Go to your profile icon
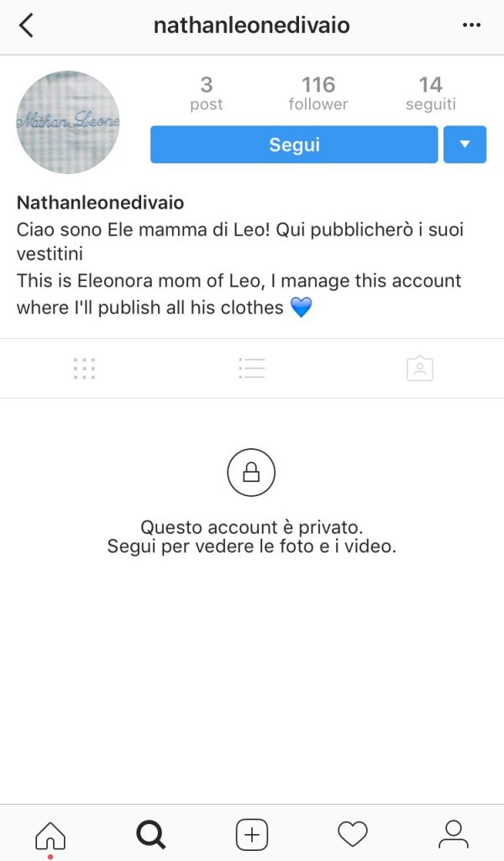Viewport: 504px width, 861px height. click(454, 835)
